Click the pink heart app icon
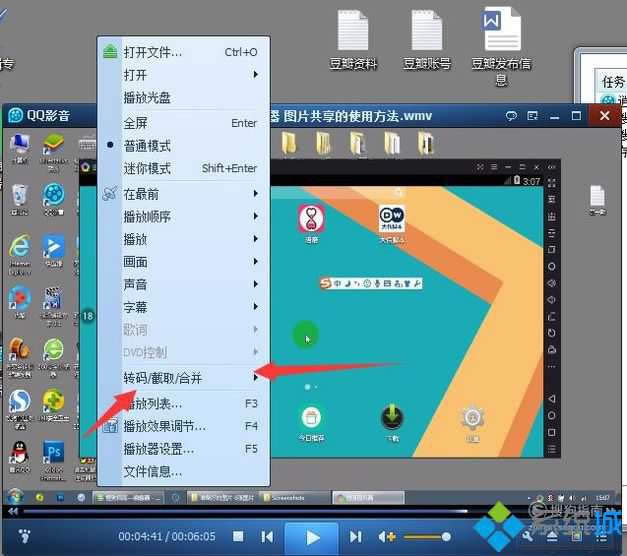This screenshot has height=556, width=627. [311, 218]
